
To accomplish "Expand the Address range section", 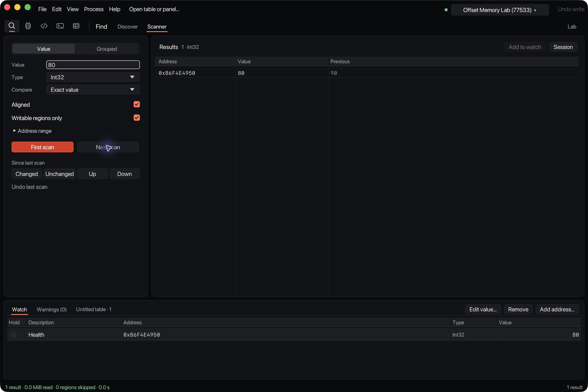I will pyautogui.click(x=32, y=131).
